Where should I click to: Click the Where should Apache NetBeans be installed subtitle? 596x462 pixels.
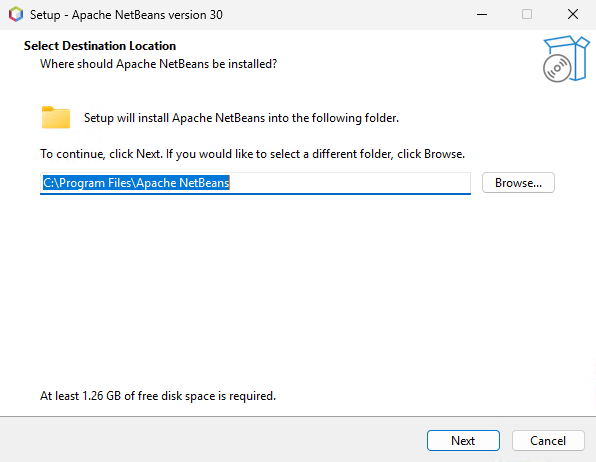(159, 64)
